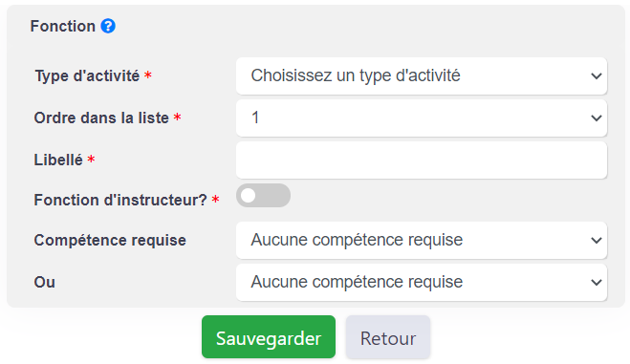Click the 'Ou' label text
This screenshot has height=364, width=630.
click(45, 282)
